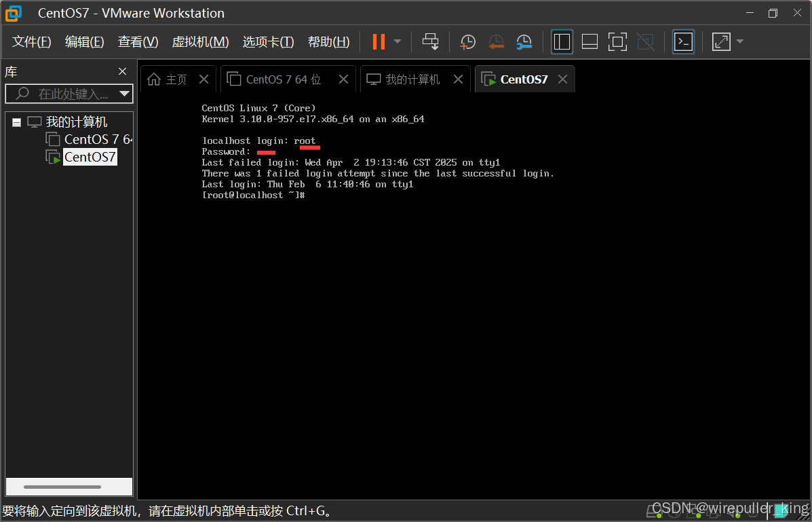
Task: Open the 虚拟机(M) menu
Action: (x=200, y=41)
